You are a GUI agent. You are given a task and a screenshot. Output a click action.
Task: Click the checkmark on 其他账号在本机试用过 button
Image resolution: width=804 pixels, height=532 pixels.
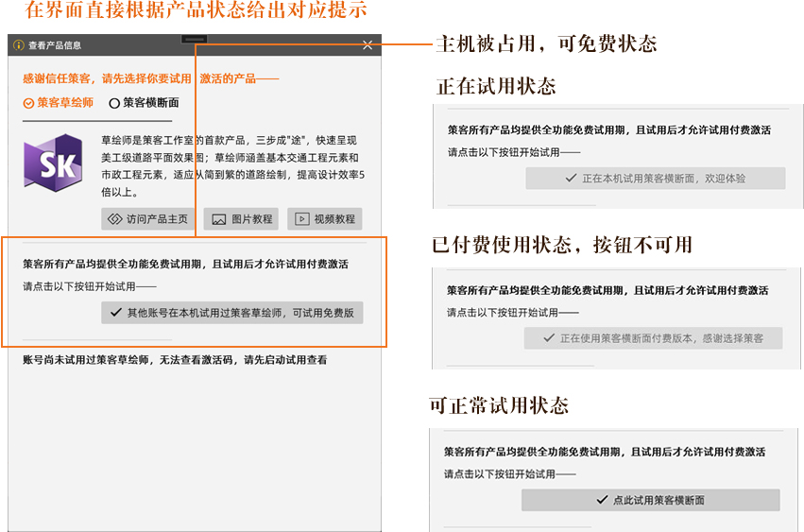click(x=116, y=313)
